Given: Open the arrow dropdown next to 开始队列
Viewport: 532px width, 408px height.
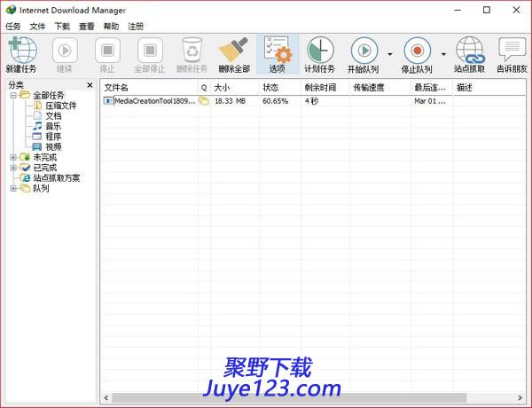Looking at the screenshot, I should [390, 54].
